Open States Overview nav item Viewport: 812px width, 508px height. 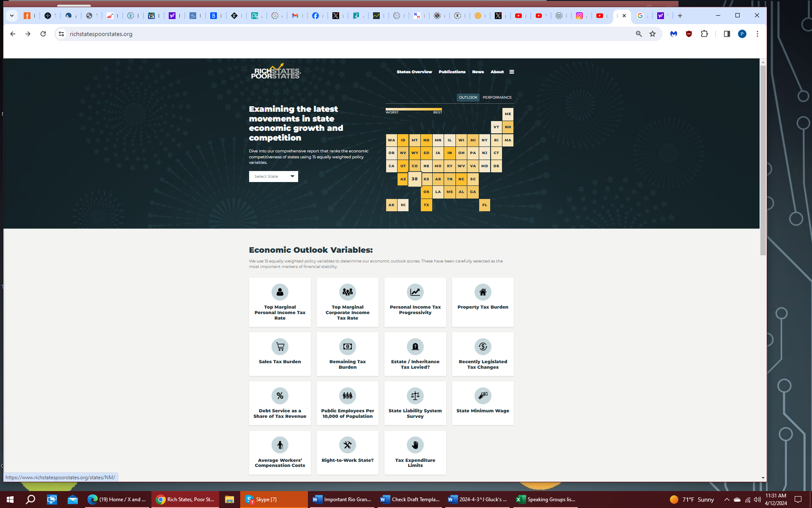pos(414,72)
